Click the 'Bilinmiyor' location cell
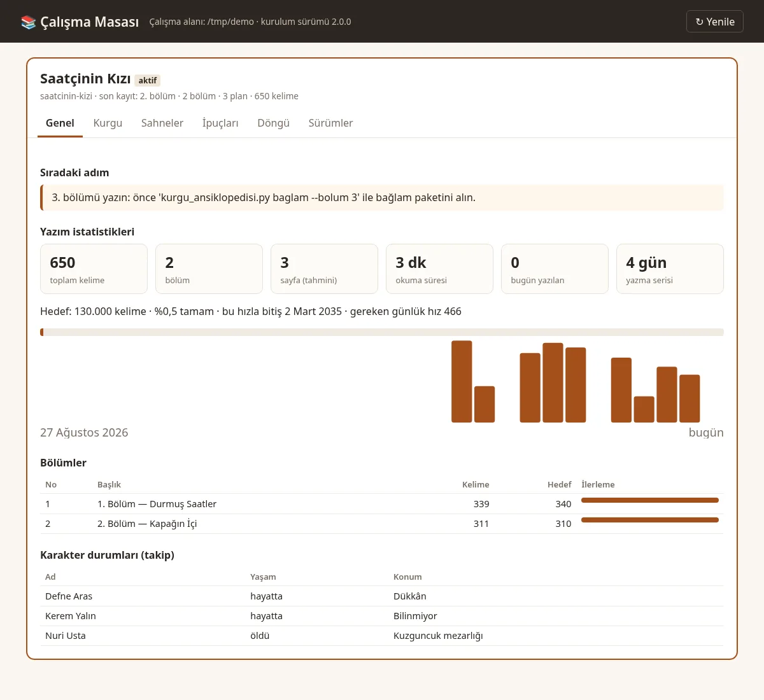The image size is (764, 700). [415, 616]
